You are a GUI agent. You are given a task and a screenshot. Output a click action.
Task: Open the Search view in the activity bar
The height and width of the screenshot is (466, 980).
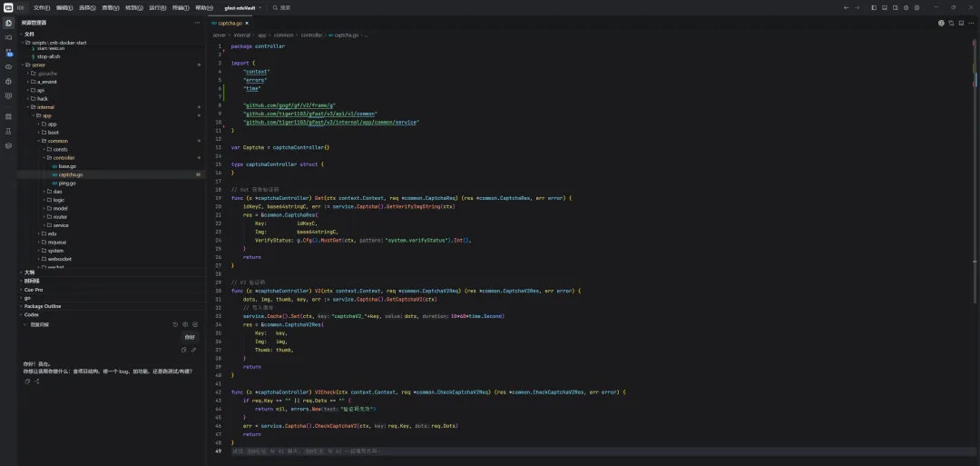coord(8,37)
